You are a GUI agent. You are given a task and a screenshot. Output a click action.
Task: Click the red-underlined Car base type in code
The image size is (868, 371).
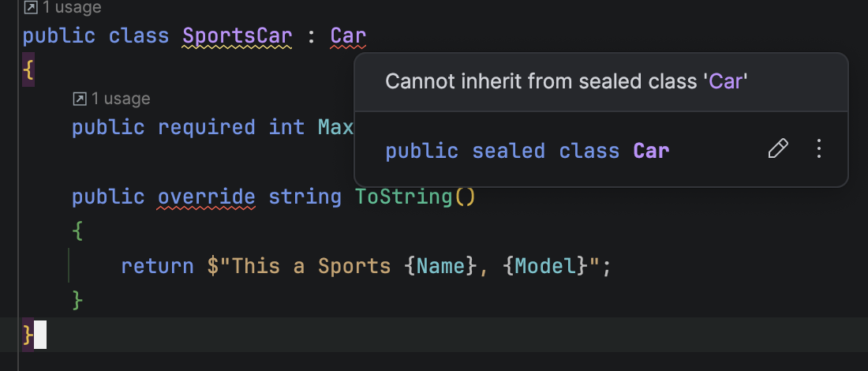click(x=348, y=36)
